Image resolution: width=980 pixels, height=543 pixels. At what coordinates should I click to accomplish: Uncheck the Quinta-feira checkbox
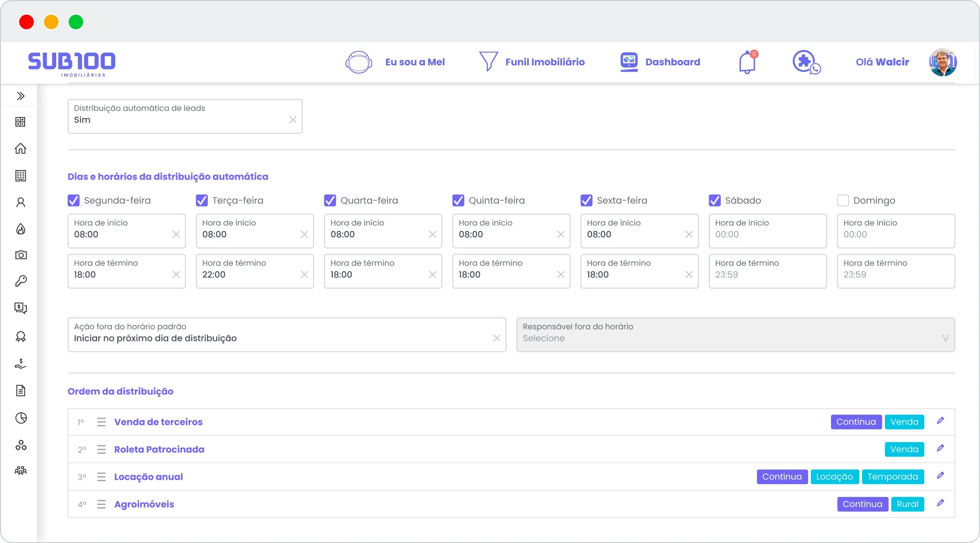click(458, 200)
